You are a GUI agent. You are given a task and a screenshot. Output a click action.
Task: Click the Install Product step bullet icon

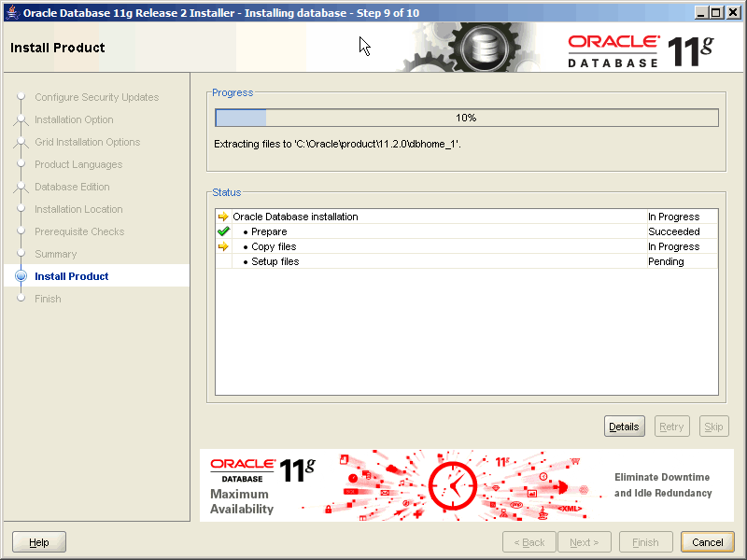21,276
